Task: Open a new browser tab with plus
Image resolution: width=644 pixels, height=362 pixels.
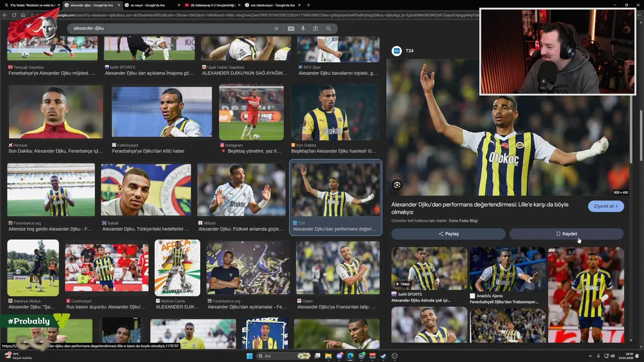Action: (x=308, y=5)
